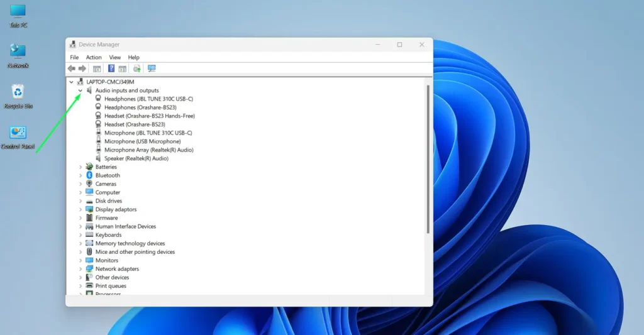Click the Monitors category icon
644x335 pixels.
(x=89, y=260)
